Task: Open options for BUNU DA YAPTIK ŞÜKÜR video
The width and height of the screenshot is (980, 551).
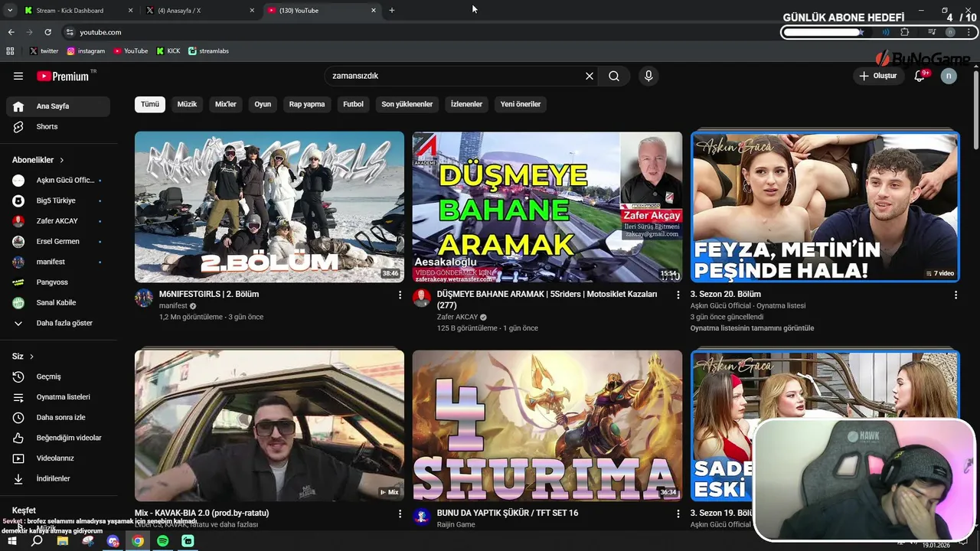Action: tap(678, 514)
